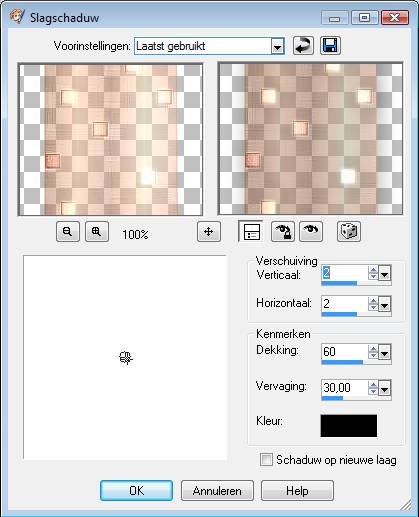The height and width of the screenshot is (517, 419).
Task: Enable Schaduw op nieuwe laag checkbox
Action: (x=266, y=460)
